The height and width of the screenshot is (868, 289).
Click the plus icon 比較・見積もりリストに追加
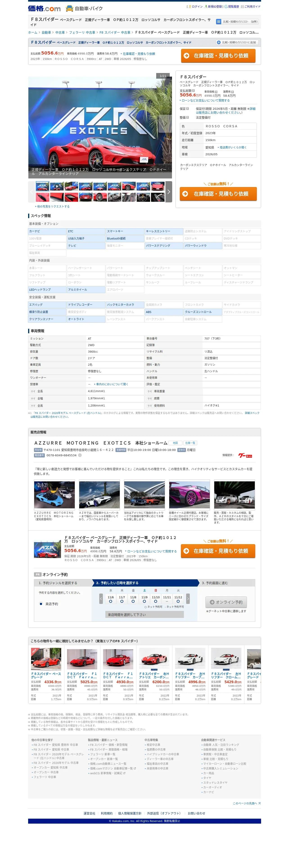219,42
